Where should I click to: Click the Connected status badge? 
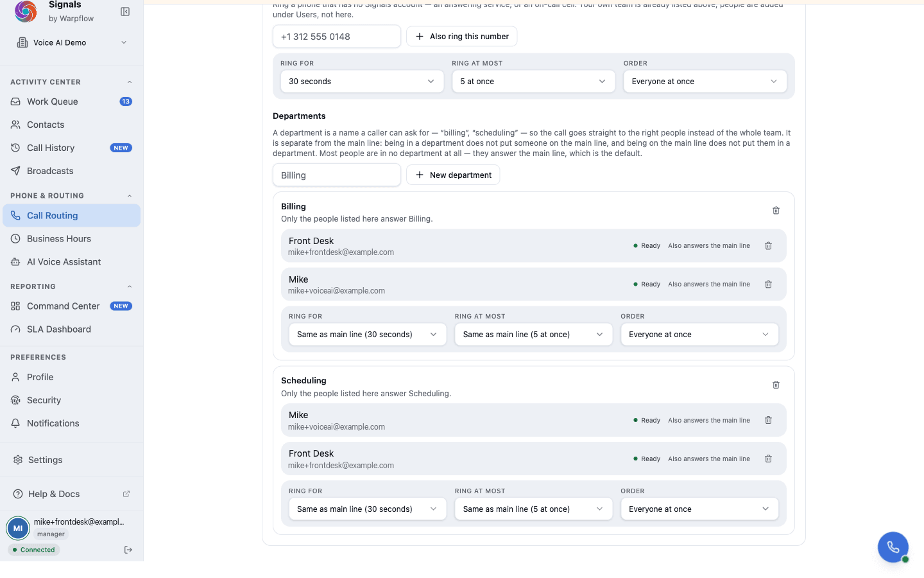(34, 550)
